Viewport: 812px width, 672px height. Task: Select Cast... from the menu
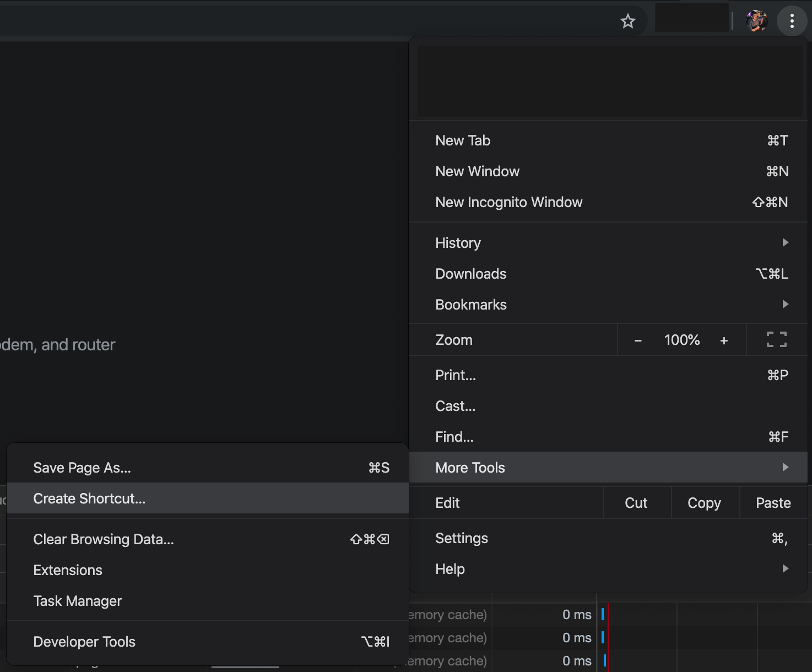point(608,406)
